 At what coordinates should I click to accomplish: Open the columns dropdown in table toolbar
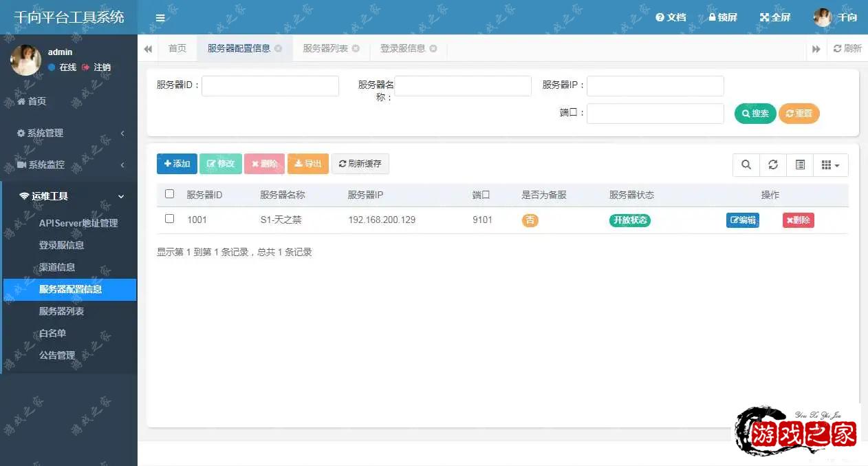pos(831,165)
